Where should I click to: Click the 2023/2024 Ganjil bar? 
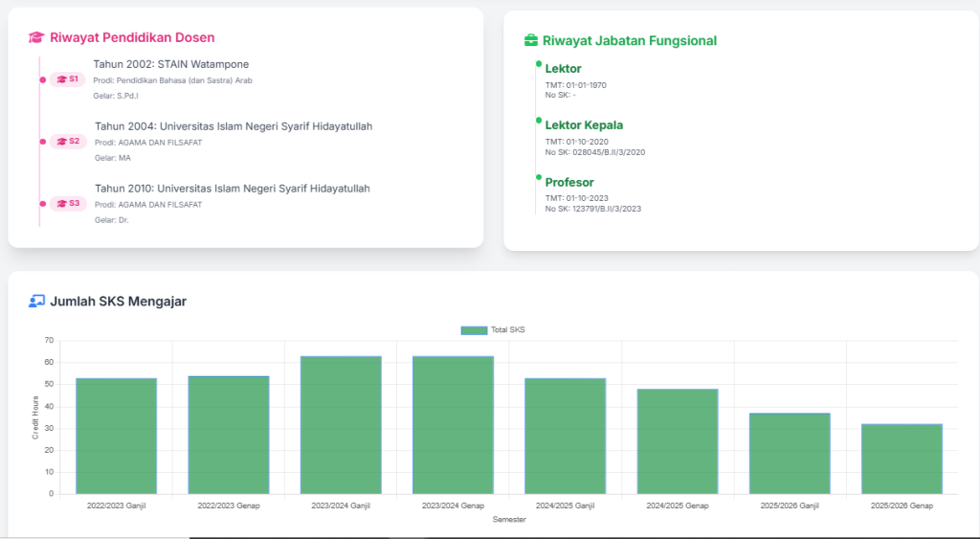click(x=341, y=425)
